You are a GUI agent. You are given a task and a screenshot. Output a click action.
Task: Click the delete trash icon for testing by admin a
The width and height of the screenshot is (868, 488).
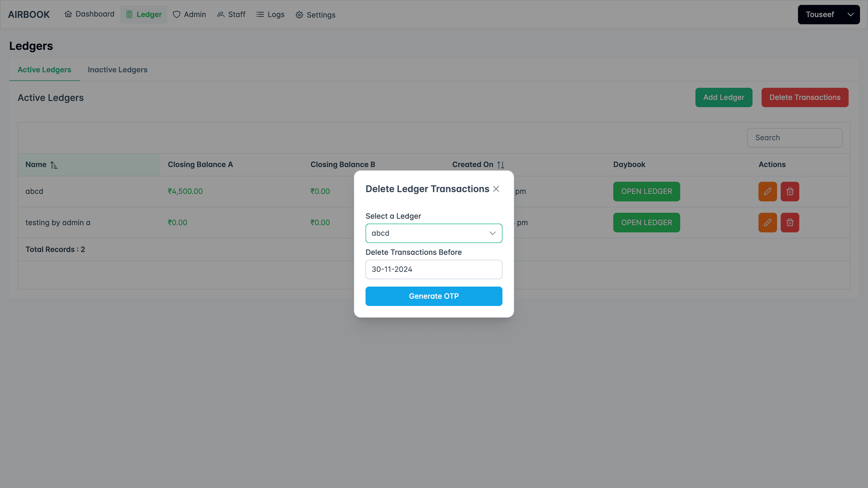pyautogui.click(x=790, y=222)
